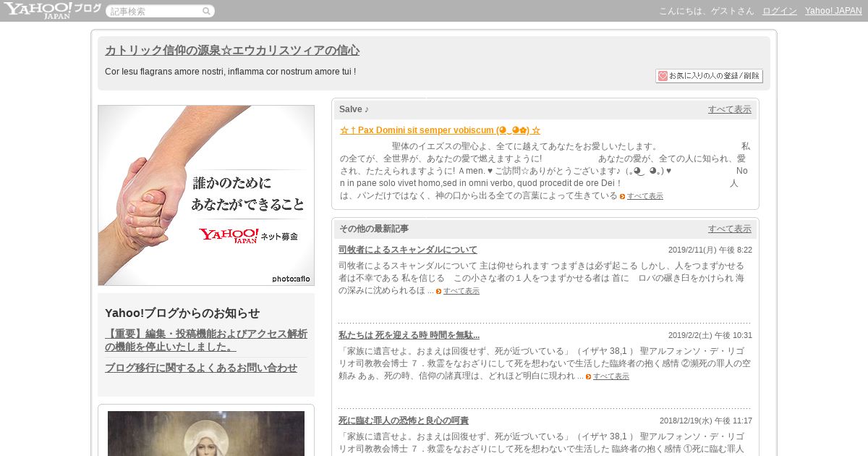
Task: Open the Yahoo! JAPAN header link
Action: coord(833,11)
